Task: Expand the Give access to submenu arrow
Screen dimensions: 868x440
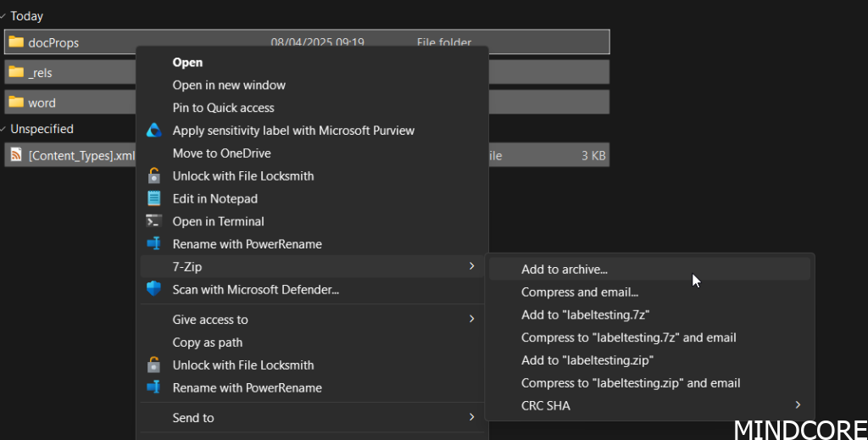Action: (471, 320)
